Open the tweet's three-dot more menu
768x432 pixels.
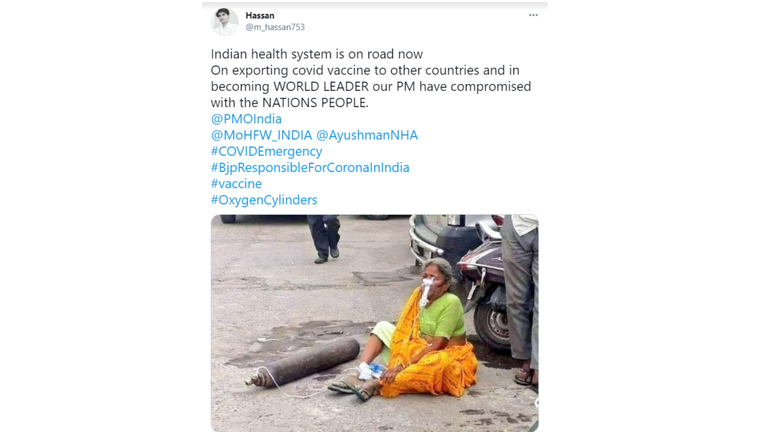(x=533, y=15)
